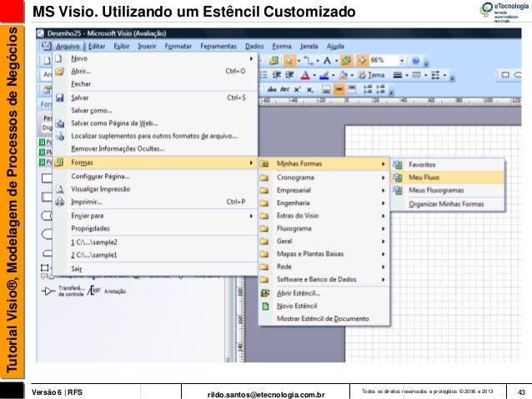This screenshot has width=532, height=399.
Task: Select the Meu Fluxo stencil
Action: pyautogui.click(x=448, y=177)
